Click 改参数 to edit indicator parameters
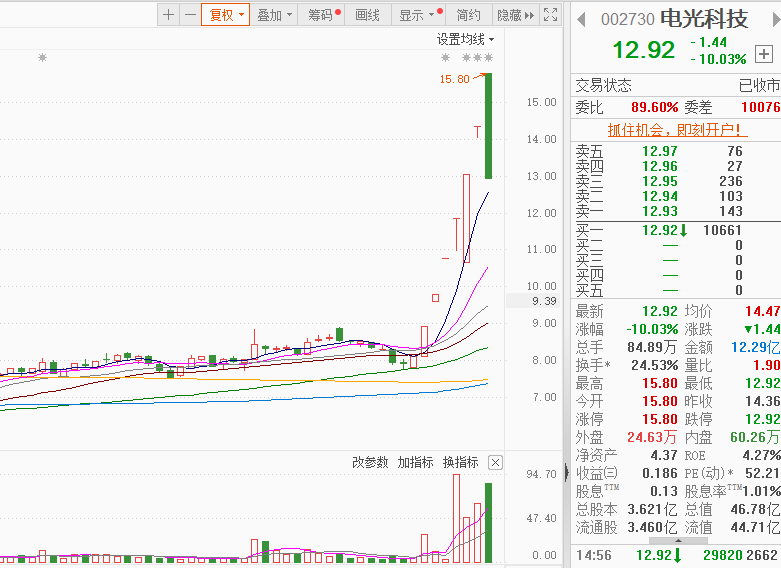781x568 pixels. tap(370, 462)
